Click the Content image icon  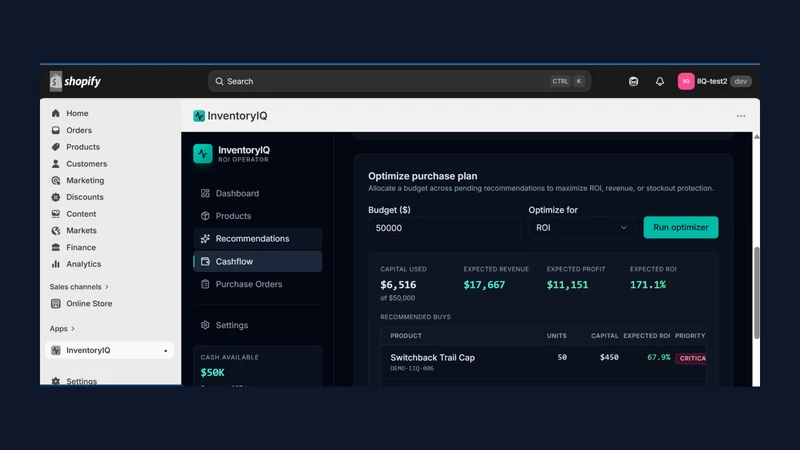pos(56,214)
